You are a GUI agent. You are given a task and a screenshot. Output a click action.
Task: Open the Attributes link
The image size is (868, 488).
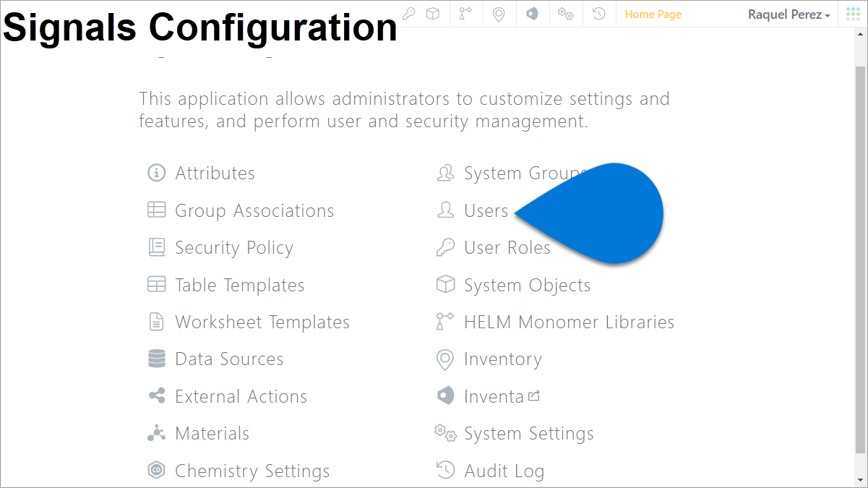point(215,174)
